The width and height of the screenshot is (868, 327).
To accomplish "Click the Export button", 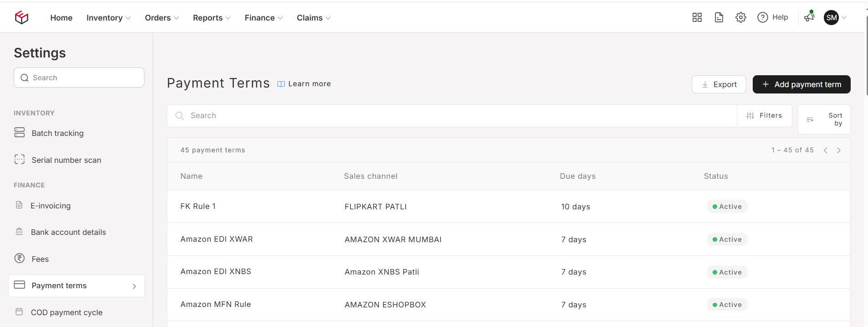I will pos(719,84).
